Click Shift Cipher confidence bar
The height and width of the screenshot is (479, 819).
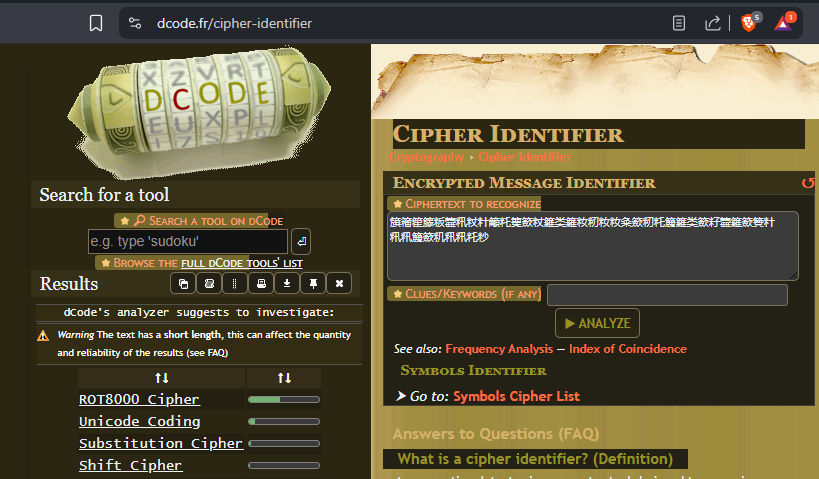pos(284,465)
